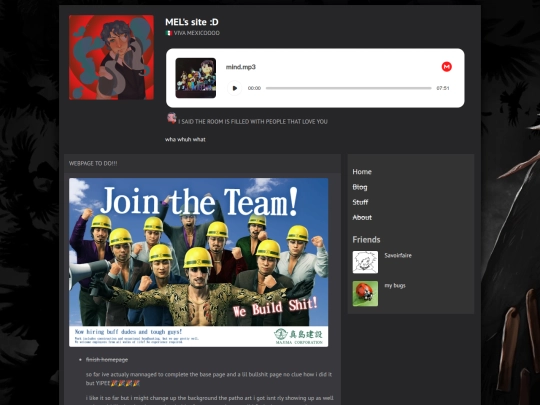Seek within the audio progress bar
Image resolution: width=540 pixels, height=405 pixels.
coord(349,88)
